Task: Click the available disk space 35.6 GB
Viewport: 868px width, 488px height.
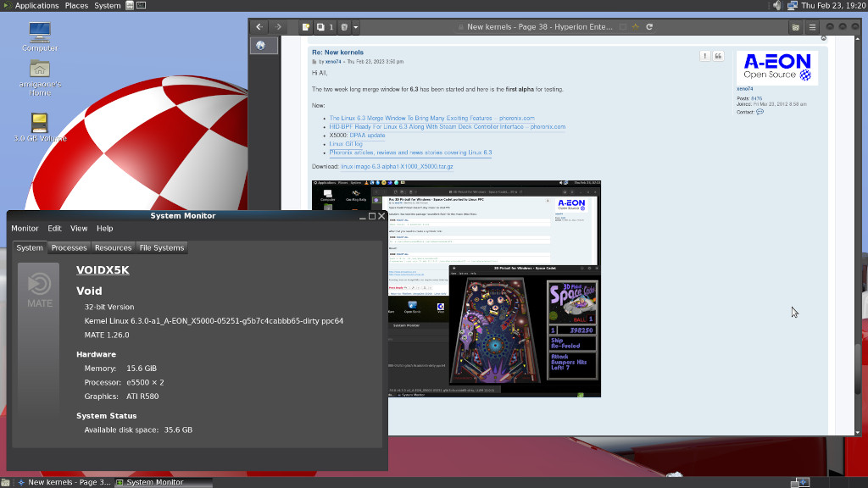Action: (x=178, y=430)
